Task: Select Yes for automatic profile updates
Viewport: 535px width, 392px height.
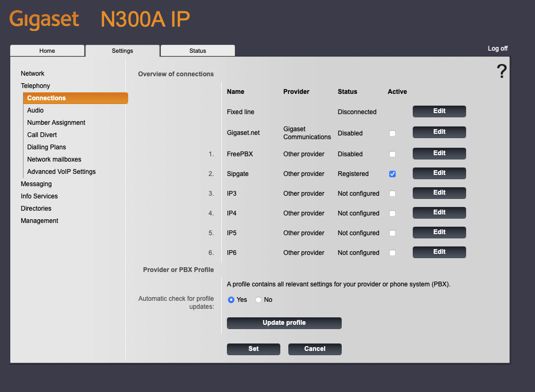Action: tap(231, 300)
